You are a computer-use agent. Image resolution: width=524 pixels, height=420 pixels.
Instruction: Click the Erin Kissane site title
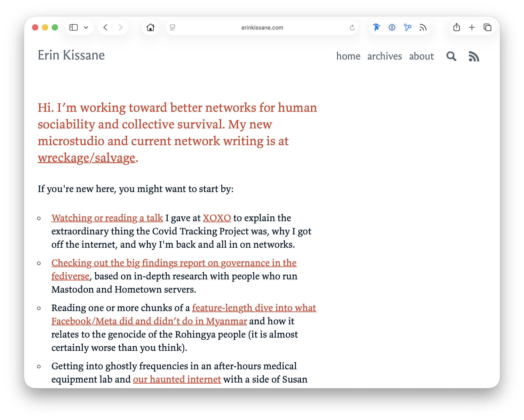pos(71,55)
